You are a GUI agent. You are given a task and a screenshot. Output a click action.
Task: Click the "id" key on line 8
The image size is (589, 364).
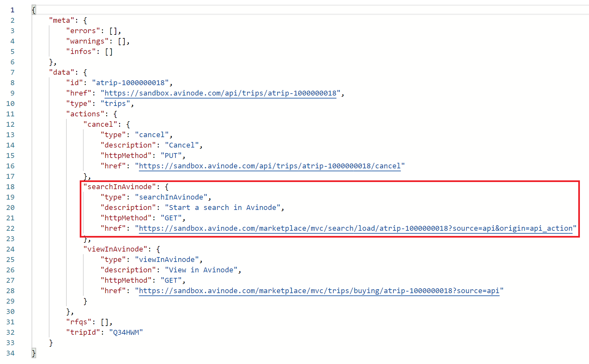tap(75, 83)
